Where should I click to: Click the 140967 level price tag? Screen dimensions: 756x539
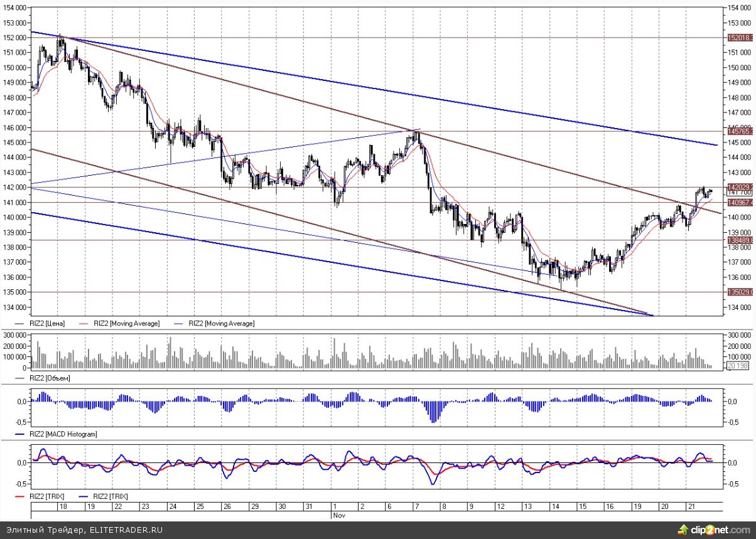point(740,203)
